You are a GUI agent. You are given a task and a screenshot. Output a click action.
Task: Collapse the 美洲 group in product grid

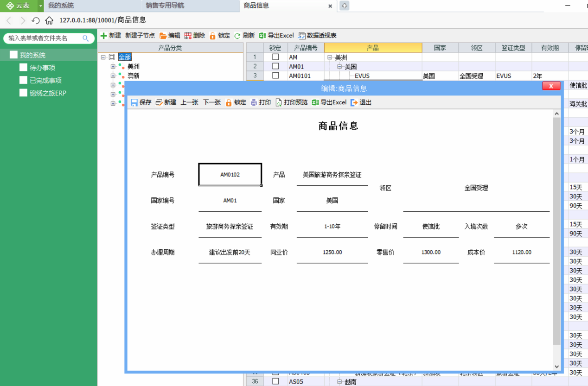pyautogui.click(x=330, y=57)
